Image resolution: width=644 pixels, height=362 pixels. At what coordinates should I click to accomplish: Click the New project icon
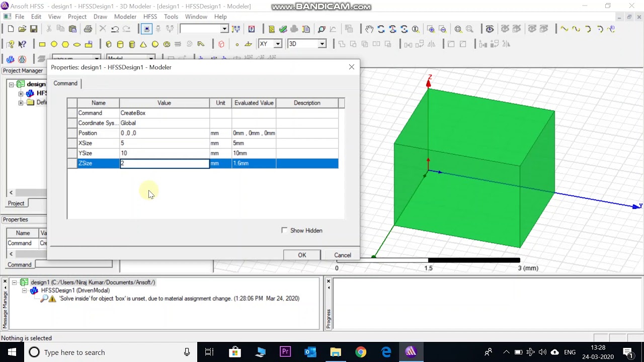pos(11,29)
